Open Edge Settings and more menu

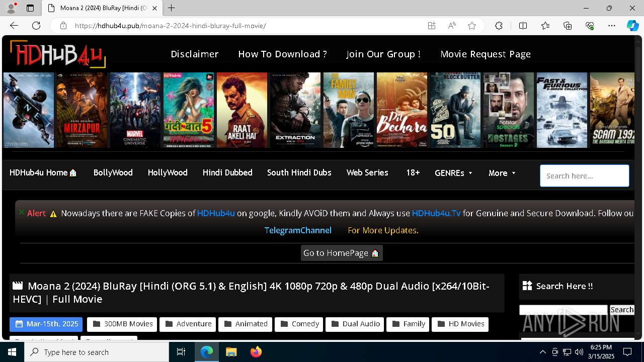tap(612, 26)
